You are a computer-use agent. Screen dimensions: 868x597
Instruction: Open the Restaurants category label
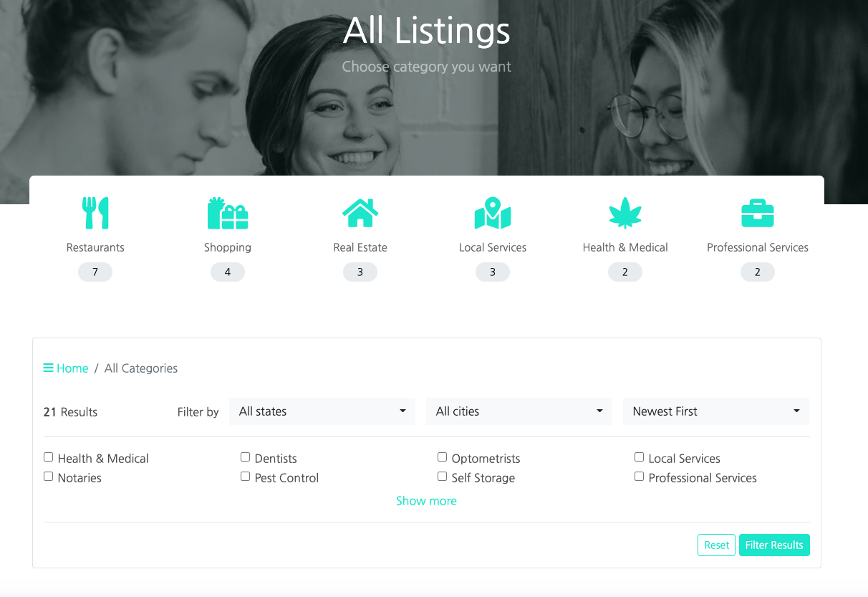95,247
